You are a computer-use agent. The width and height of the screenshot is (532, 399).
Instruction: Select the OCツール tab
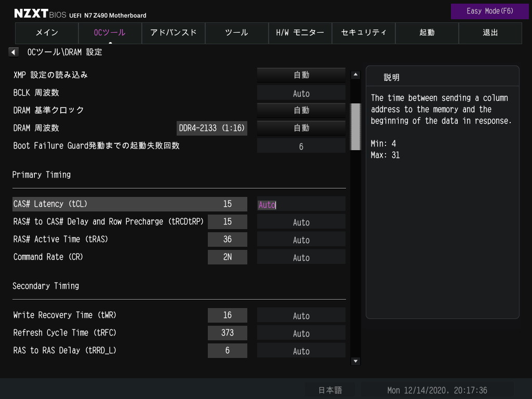coord(110,33)
